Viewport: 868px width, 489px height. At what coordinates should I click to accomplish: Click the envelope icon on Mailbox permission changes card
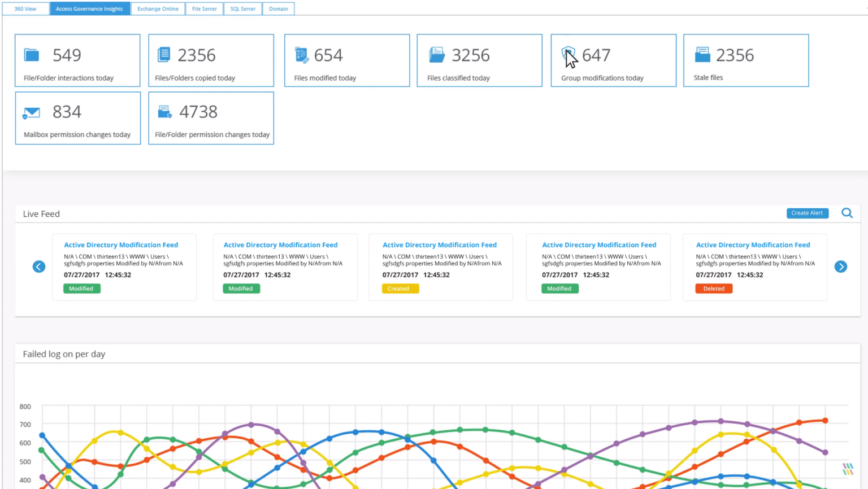(32, 111)
